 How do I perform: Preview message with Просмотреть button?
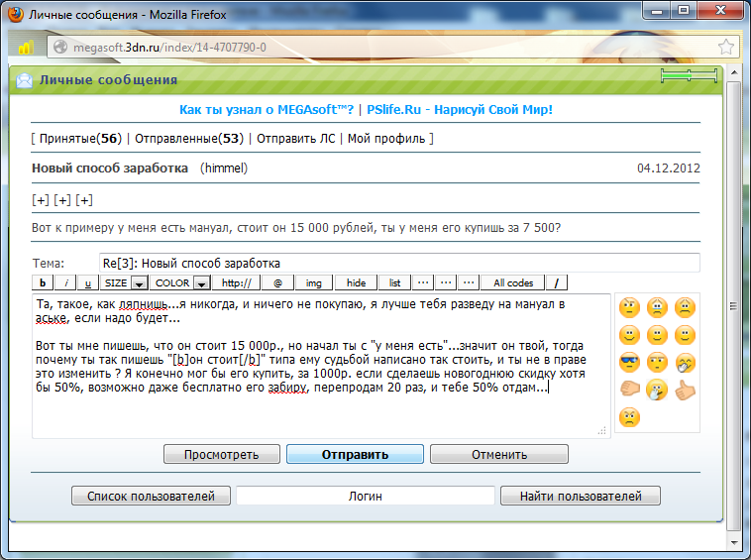point(221,454)
